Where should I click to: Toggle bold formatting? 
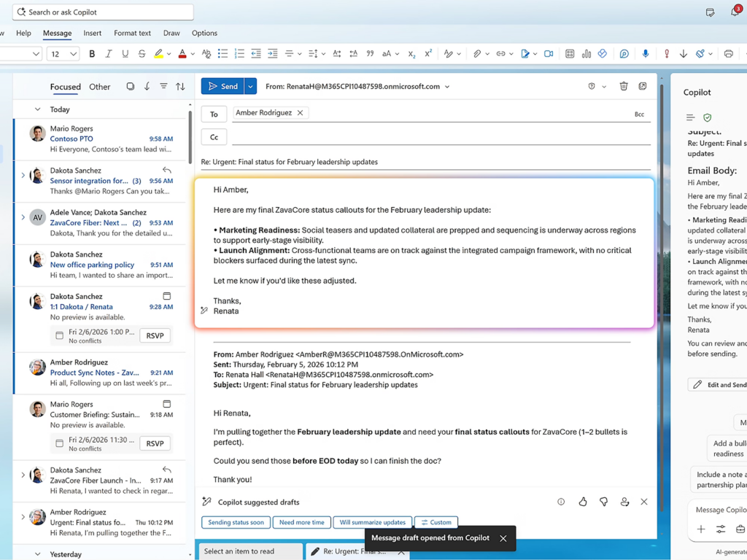pyautogui.click(x=93, y=52)
